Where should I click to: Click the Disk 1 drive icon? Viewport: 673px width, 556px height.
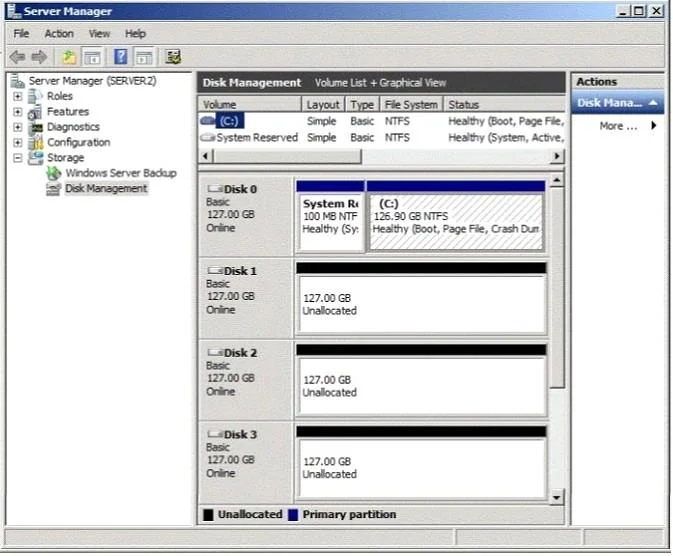215,270
